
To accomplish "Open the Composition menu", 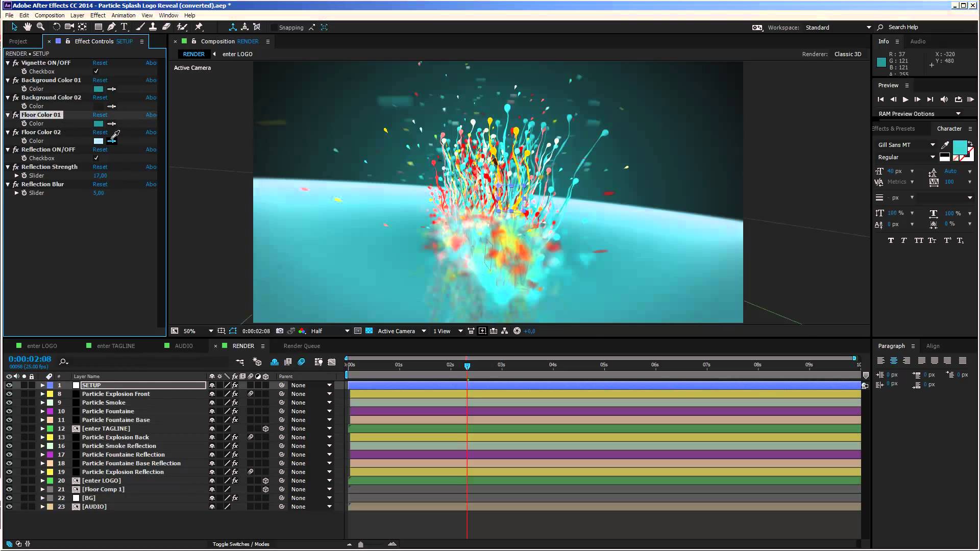I will coord(50,15).
